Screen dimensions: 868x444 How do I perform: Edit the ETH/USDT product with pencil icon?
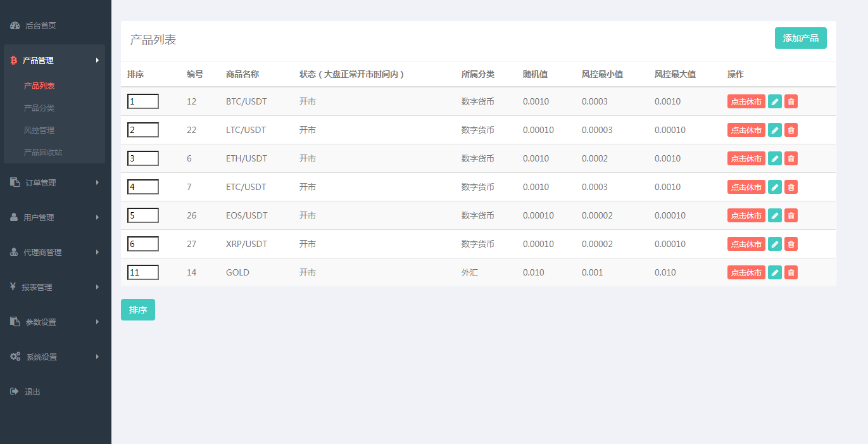point(775,158)
